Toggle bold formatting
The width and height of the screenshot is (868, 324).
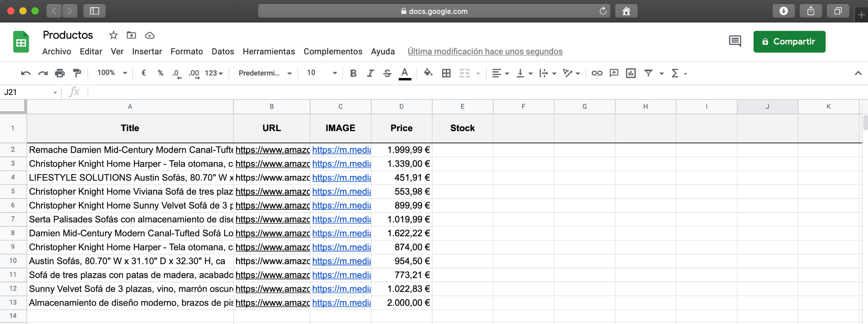[x=353, y=73]
